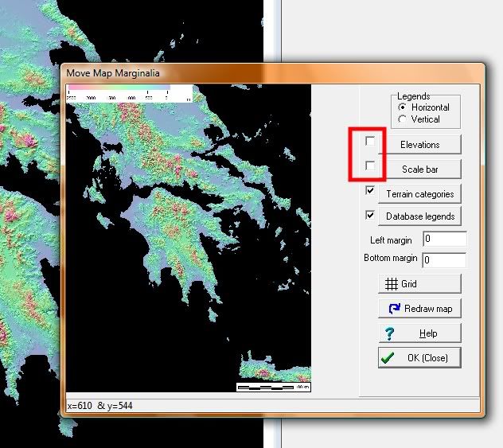The width and height of the screenshot is (503, 448).
Task: Click the question mark Help icon
Action: click(390, 333)
